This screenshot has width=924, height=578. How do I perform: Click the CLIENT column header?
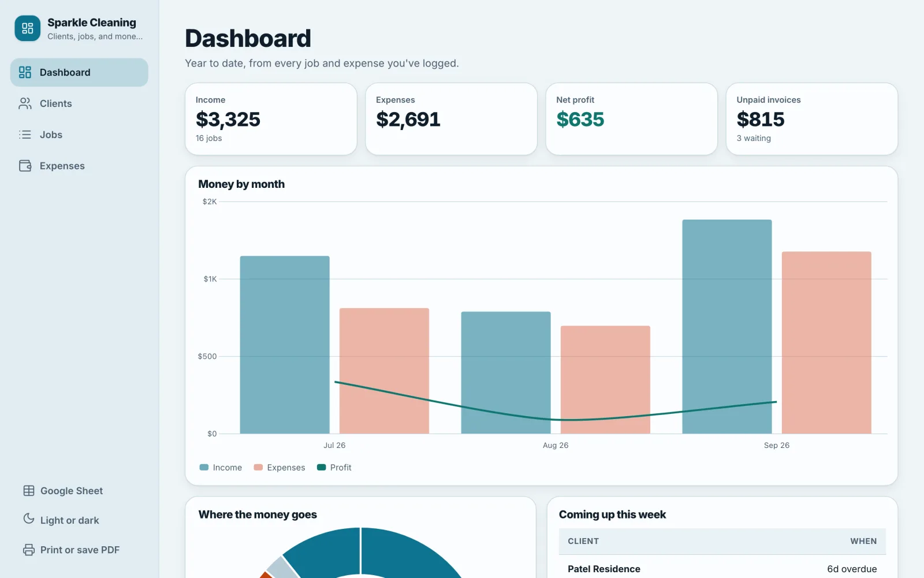[583, 542]
